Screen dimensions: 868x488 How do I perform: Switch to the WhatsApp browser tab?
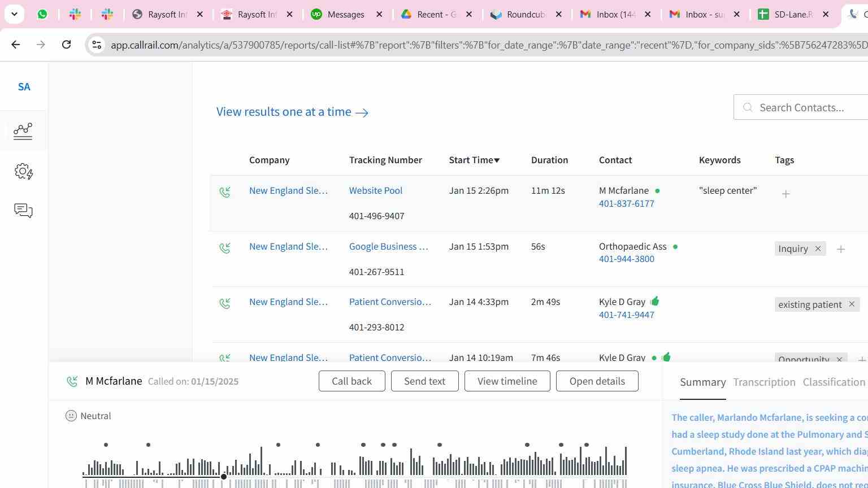tap(42, 14)
